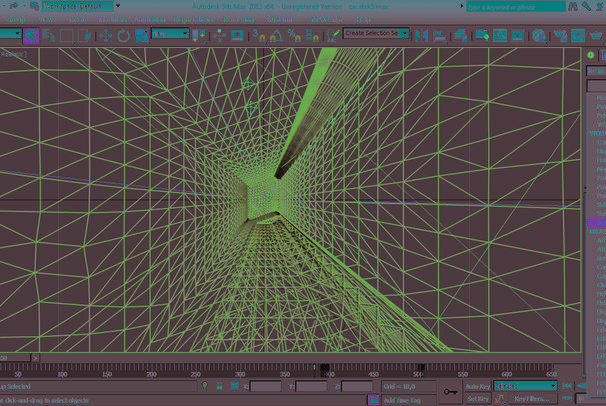Select the Select and Move tool
This screenshot has width=606, height=406.
pos(106,35)
